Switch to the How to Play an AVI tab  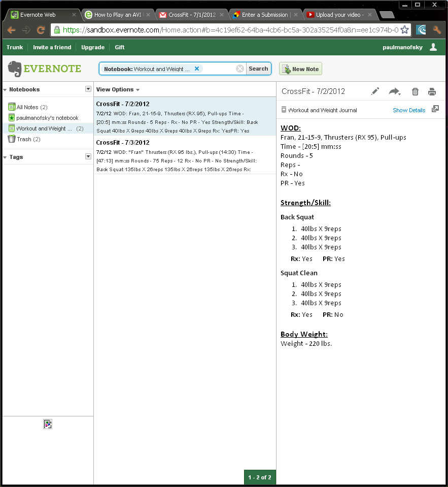pyautogui.click(x=117, y=15)
